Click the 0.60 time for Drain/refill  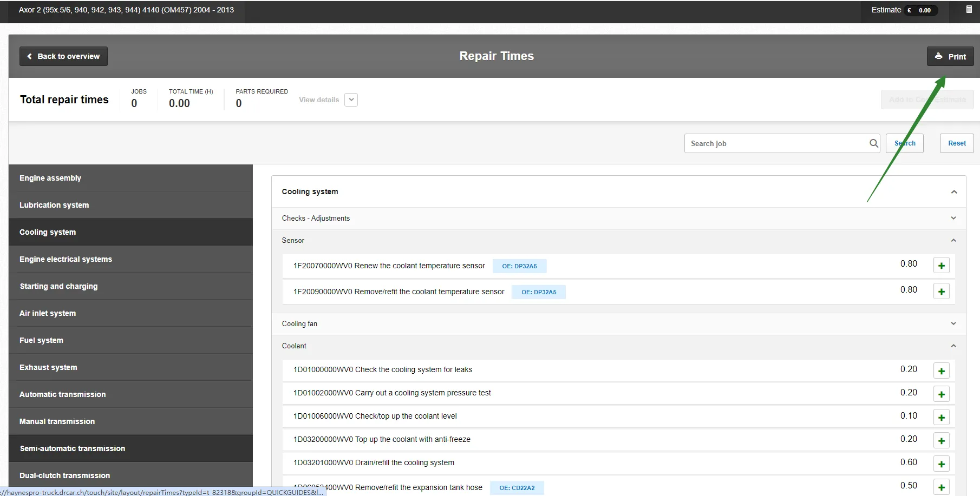(909, 462)
